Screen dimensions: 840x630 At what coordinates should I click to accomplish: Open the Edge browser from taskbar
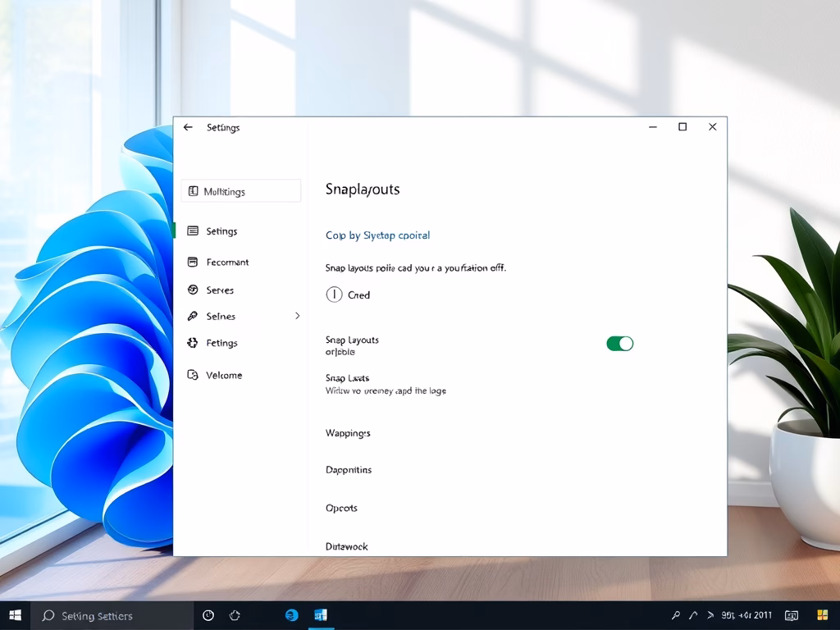[291, 615]
